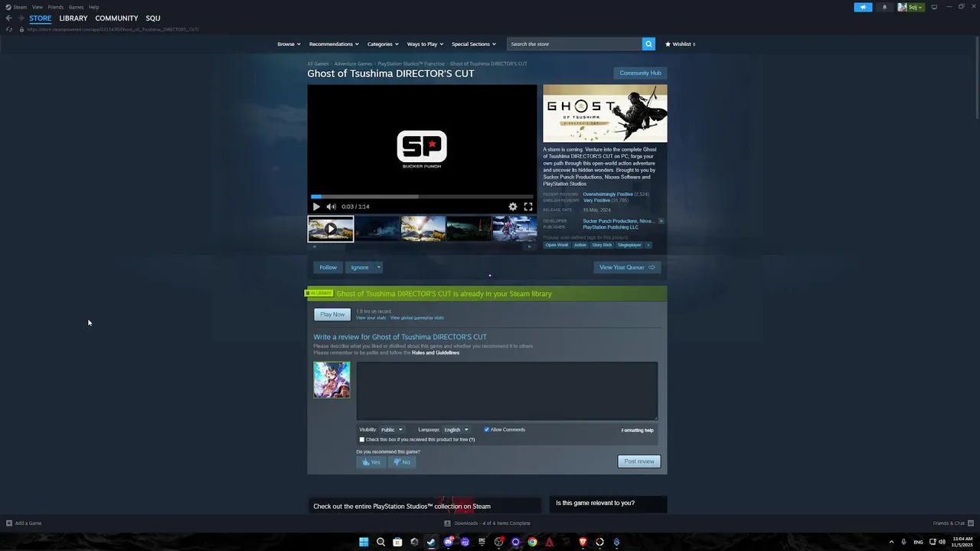The image size is (980, 551).
Task: Enter Big Picture mode icon
Action: point(934,7)
